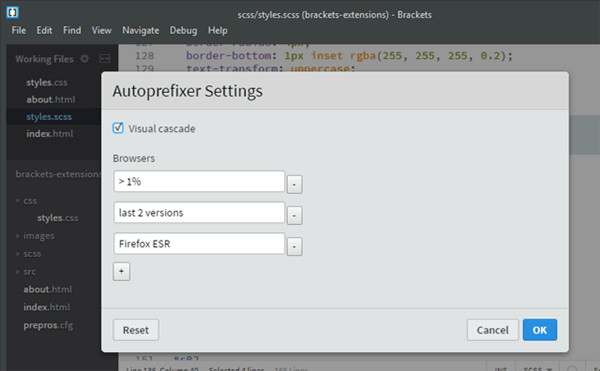
Task: Select about.html in Working Files
Action: 51,99
